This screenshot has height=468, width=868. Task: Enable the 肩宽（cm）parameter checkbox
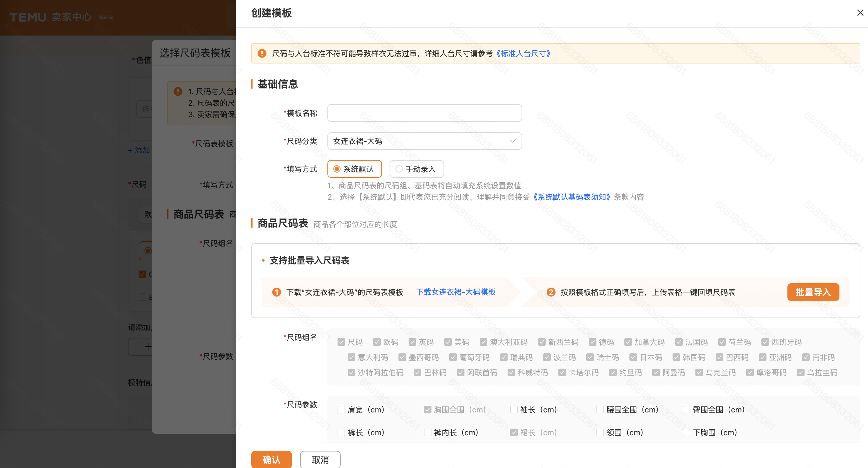pos(341,409)
